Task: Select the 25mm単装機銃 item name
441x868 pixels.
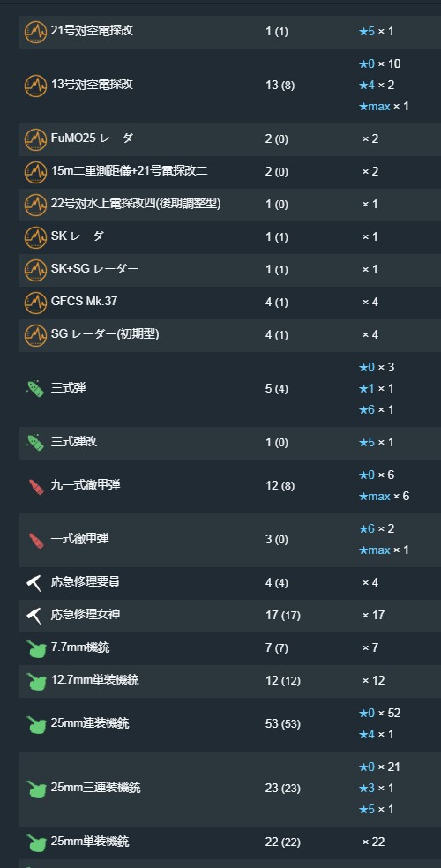Action: [x=90, y=842]
